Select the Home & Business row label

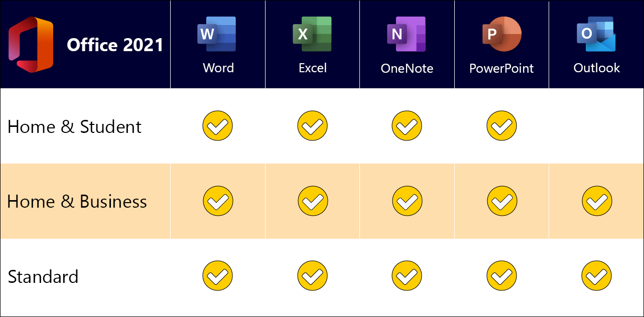77,202
